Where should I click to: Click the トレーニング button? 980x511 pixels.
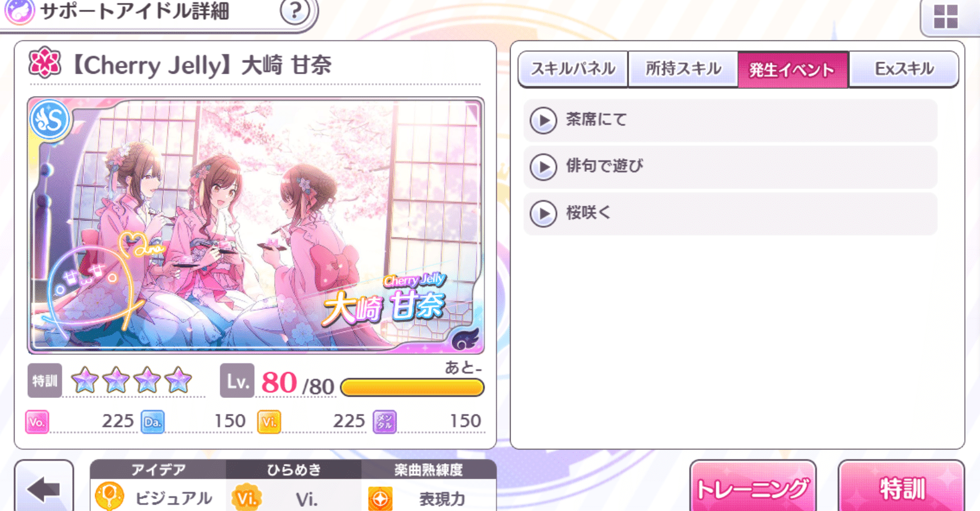click(x=753, y=487)
